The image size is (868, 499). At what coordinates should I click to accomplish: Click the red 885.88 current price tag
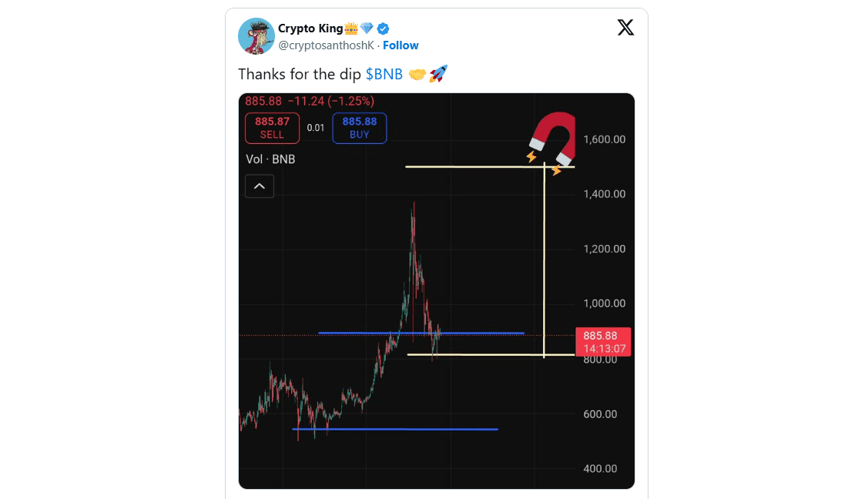coord(603,342)
